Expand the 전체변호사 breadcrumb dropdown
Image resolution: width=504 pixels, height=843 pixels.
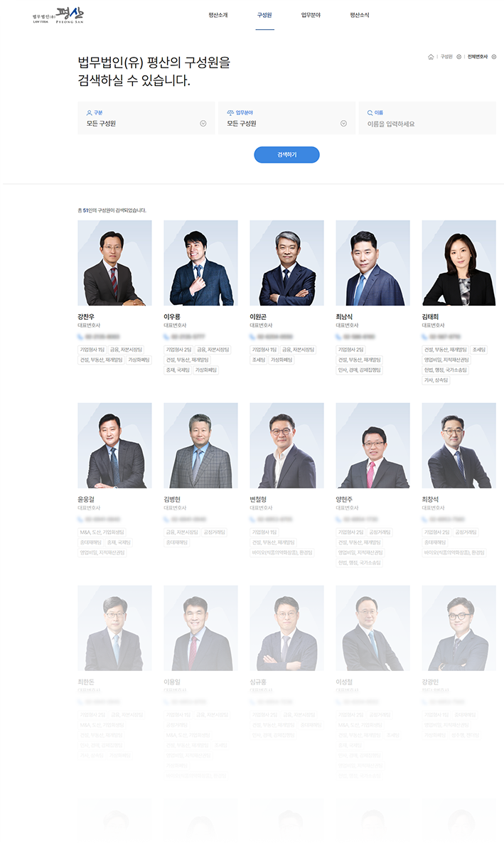(494, 57)
